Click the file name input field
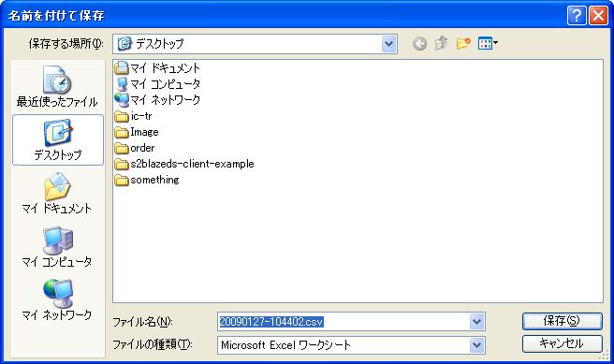Screen dimensions: 614x364 point(344,322)
